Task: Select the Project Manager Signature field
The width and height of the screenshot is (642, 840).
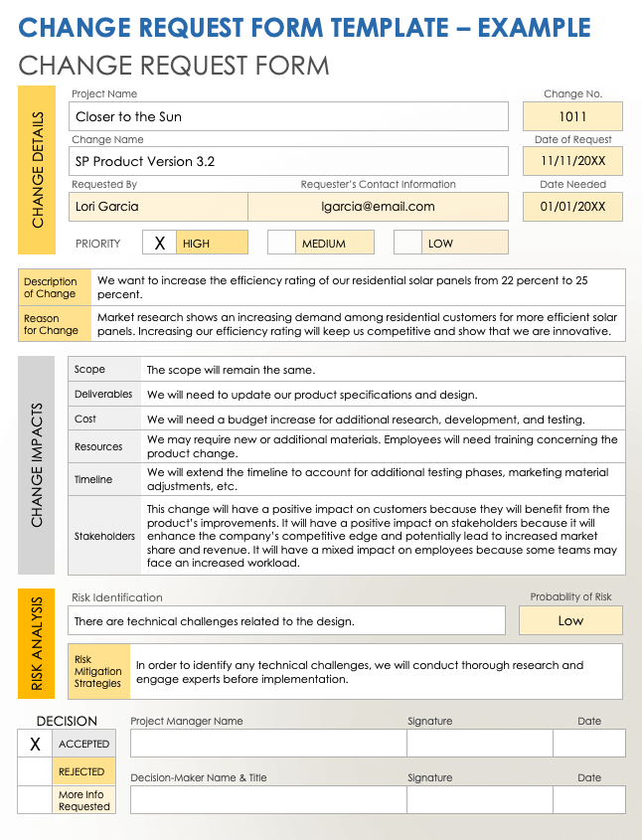Action: tap(479, 744)
